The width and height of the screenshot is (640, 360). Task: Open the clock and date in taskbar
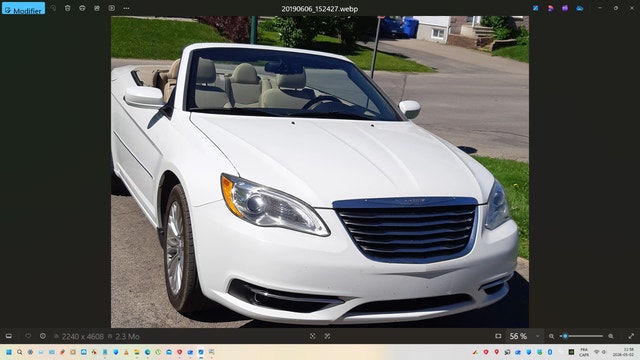[x=623, y=352]
